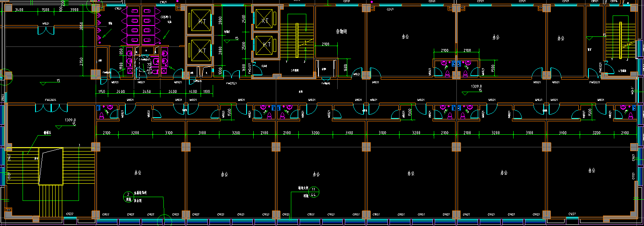Select the 1900 vertical dimension text
Viewport: 644px width, 226px height.
[121, 65]
